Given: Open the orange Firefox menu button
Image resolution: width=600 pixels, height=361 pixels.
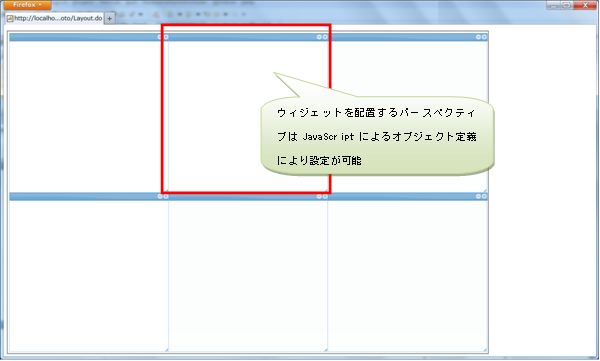Looking at the screenshot, I should (27, 5).
